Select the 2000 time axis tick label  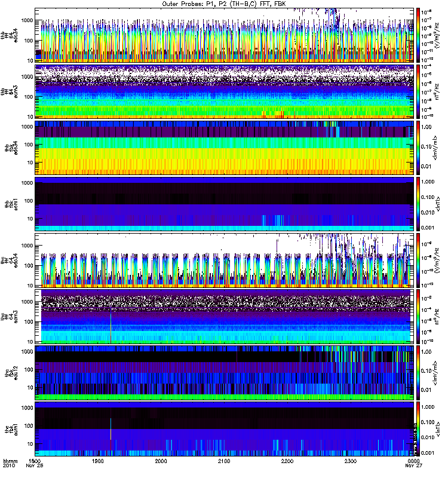(x=161, y=461)
